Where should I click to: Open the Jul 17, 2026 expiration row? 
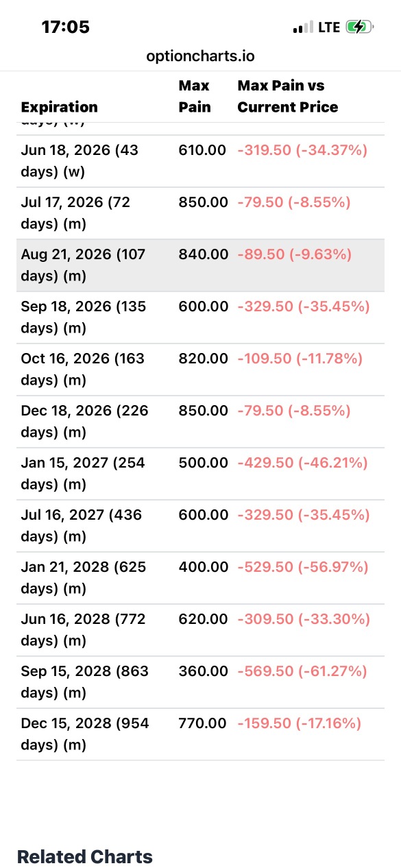pos(200,213)
